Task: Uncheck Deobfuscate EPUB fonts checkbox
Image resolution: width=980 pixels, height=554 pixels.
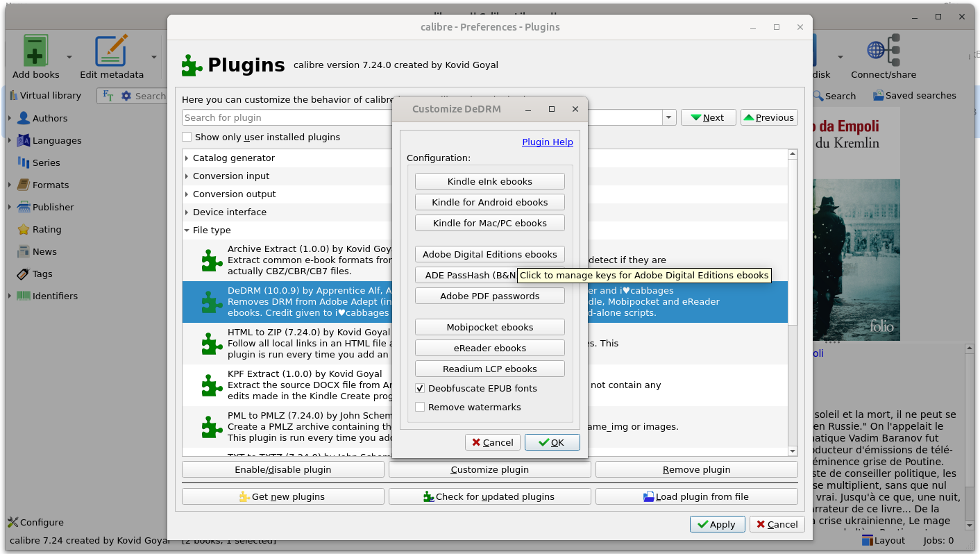Action: pos(420,388)
